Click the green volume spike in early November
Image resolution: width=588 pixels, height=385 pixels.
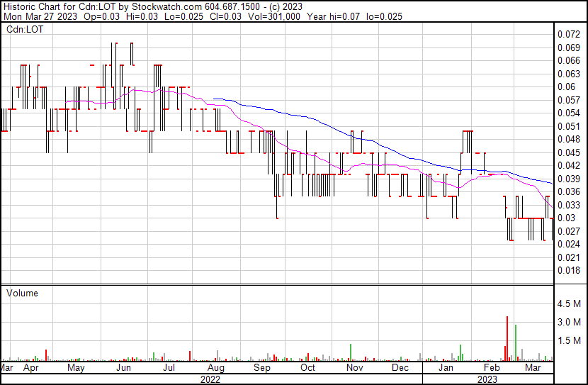351,352
